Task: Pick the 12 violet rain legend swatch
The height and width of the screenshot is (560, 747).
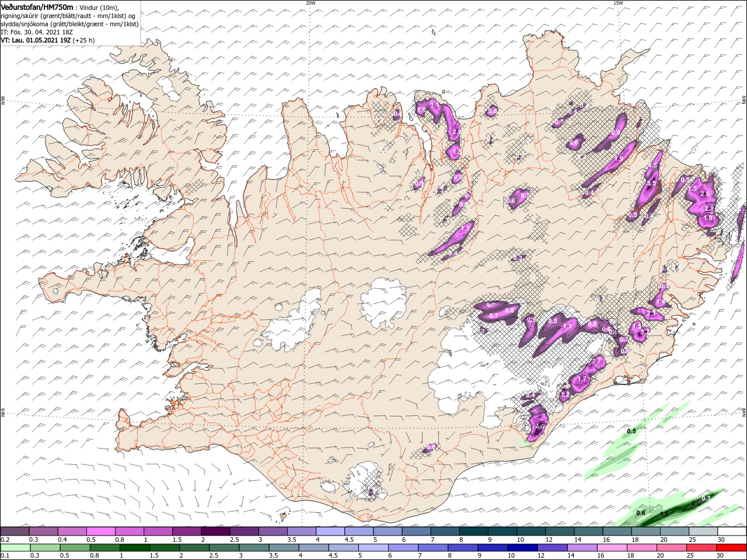Action: coord(553,548)
